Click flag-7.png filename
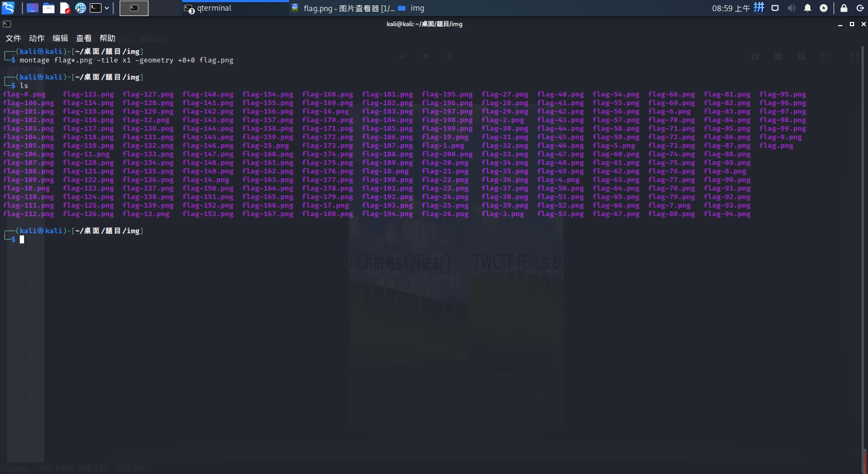The image size is (868, 474). 670,206
